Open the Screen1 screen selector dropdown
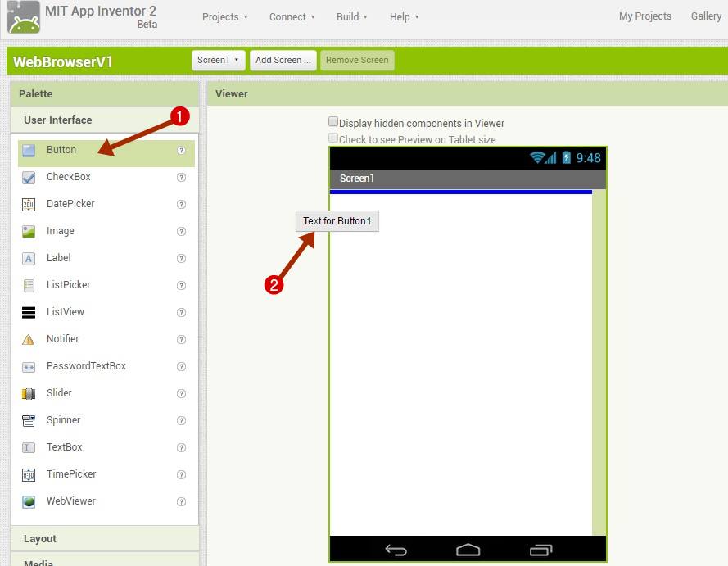The width and height of the screenshot is (728, 566). pos(218,61)
